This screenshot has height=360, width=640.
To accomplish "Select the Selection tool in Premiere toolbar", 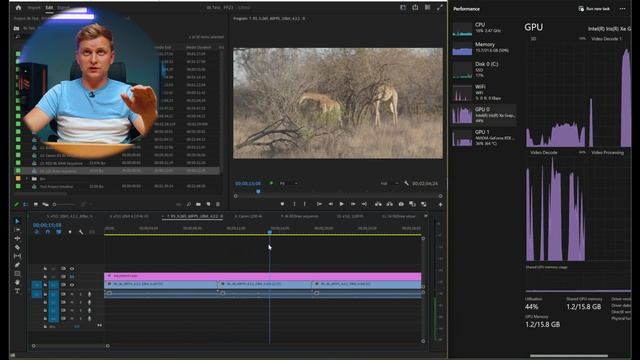I will click(17, 221).
